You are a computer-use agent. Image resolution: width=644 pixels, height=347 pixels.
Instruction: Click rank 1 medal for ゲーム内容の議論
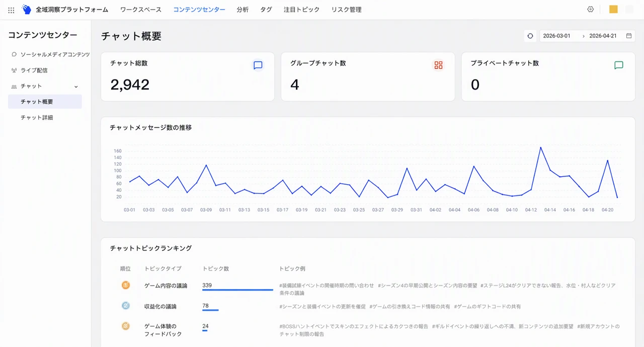pyautogui.click(x=126, y=285)
